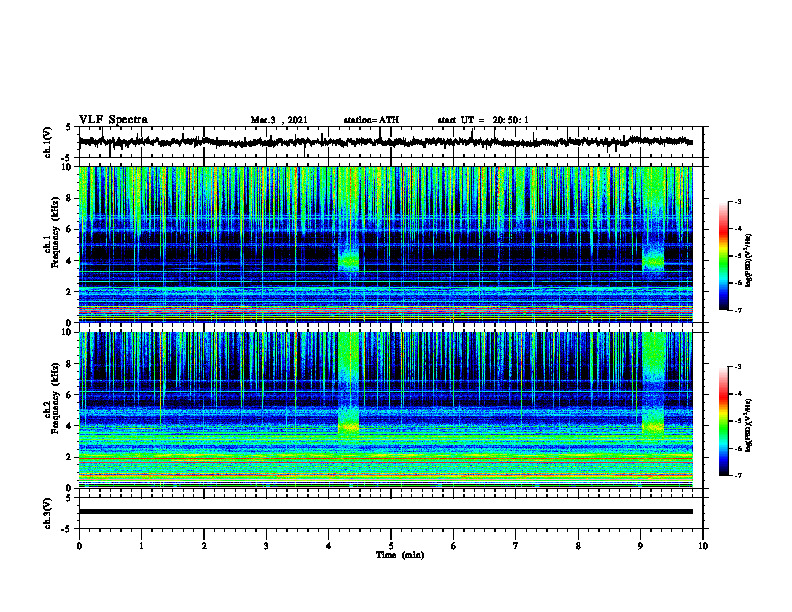Click the "start UT = 20:50: 1" text
Screen dimensions: 792x612
point(483,120)
